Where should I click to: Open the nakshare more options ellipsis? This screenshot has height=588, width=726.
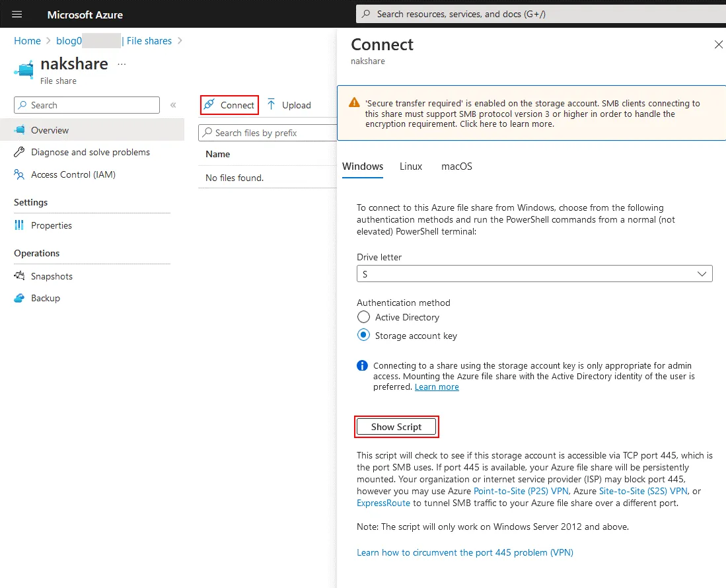pos(121,65)
